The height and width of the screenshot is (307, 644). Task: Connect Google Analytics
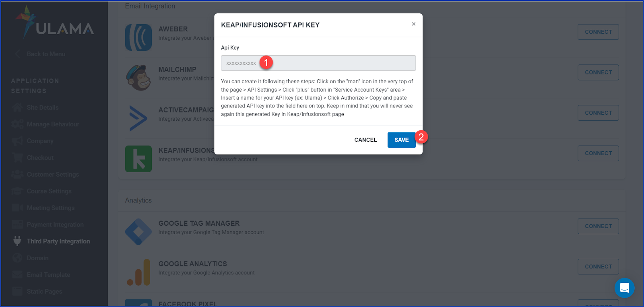(598, 267)
